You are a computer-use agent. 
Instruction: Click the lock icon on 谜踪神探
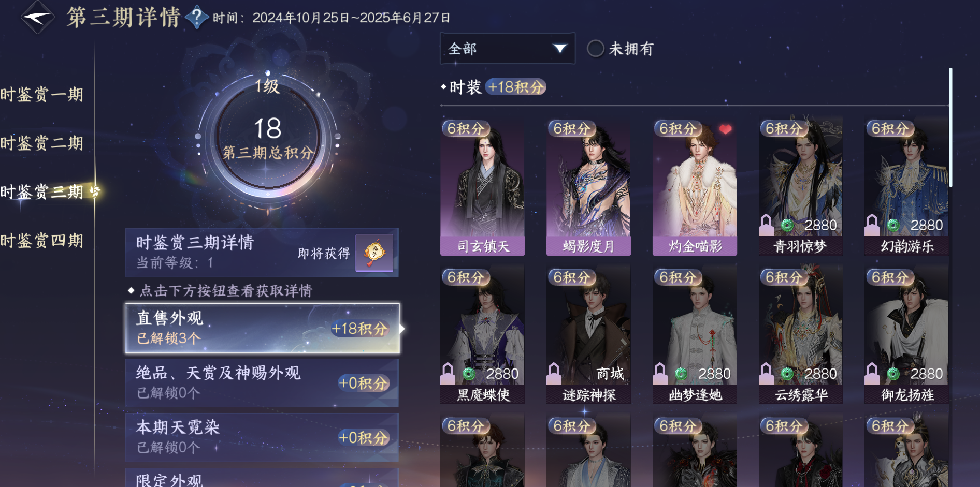[554, 373]
